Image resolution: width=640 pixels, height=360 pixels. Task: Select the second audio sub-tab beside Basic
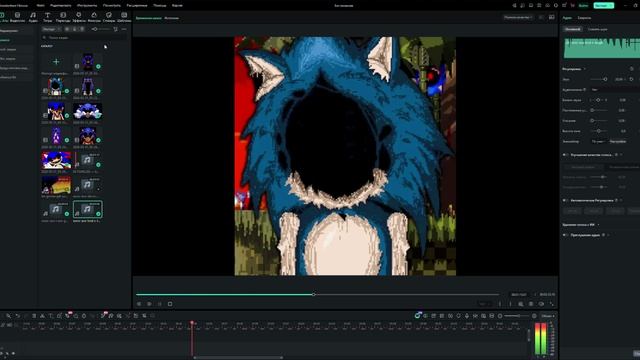(598, 29)
